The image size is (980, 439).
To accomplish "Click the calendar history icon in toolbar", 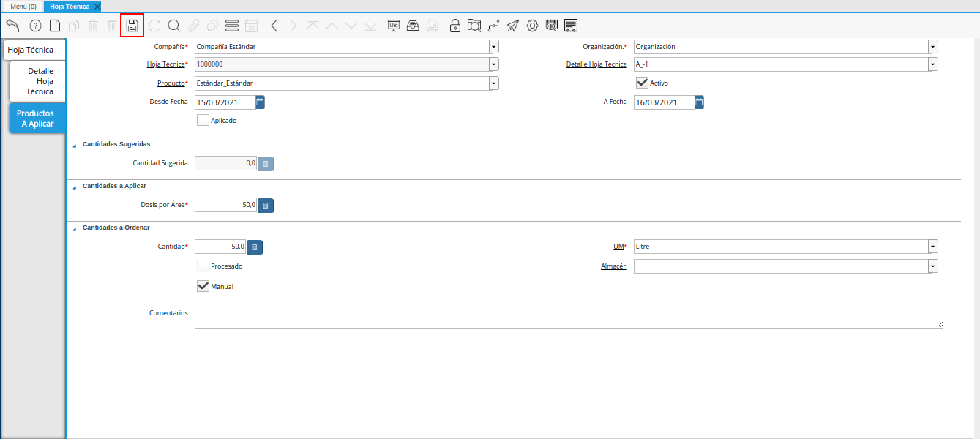I will point(251,26).
